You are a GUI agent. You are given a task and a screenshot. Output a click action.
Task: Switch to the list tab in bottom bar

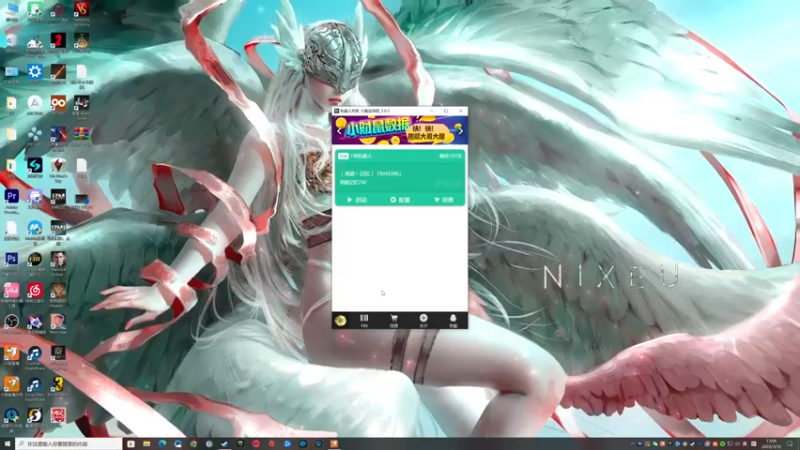(364, 320)
